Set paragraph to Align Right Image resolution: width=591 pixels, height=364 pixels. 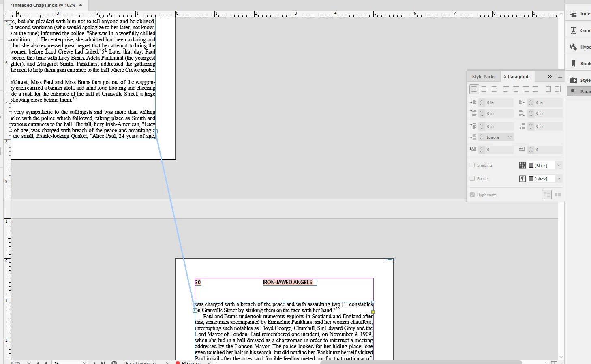coord(494,89)
